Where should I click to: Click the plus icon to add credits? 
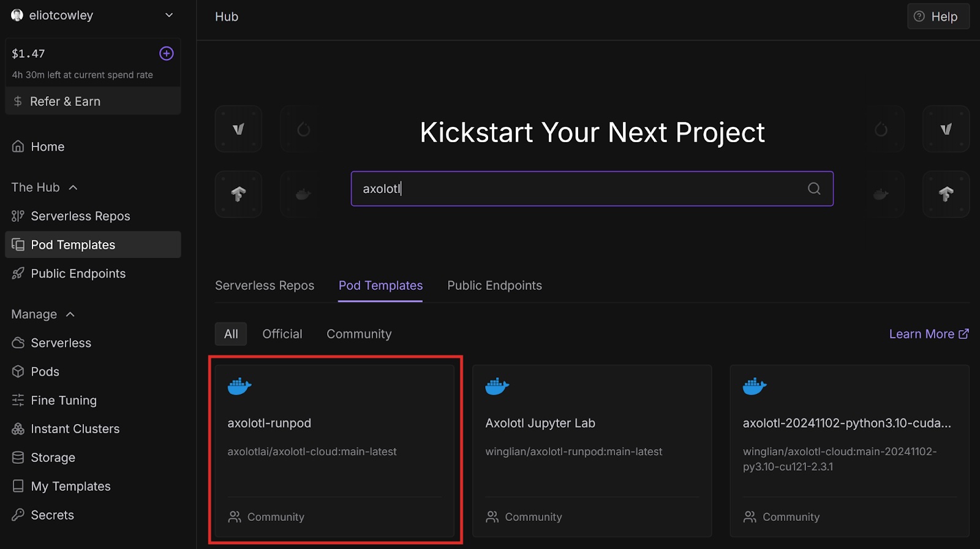coord(167,54)
